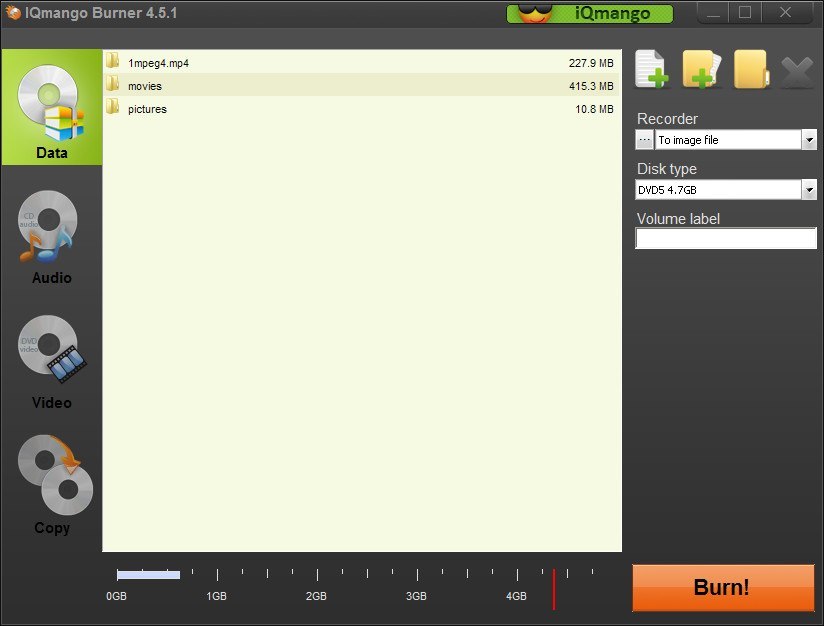Image resolution: width=824 pixels, height=626 pixels.
Task: Maximize the IQmango Burner window
Action: pyautogui.click(x=745, y=13)
